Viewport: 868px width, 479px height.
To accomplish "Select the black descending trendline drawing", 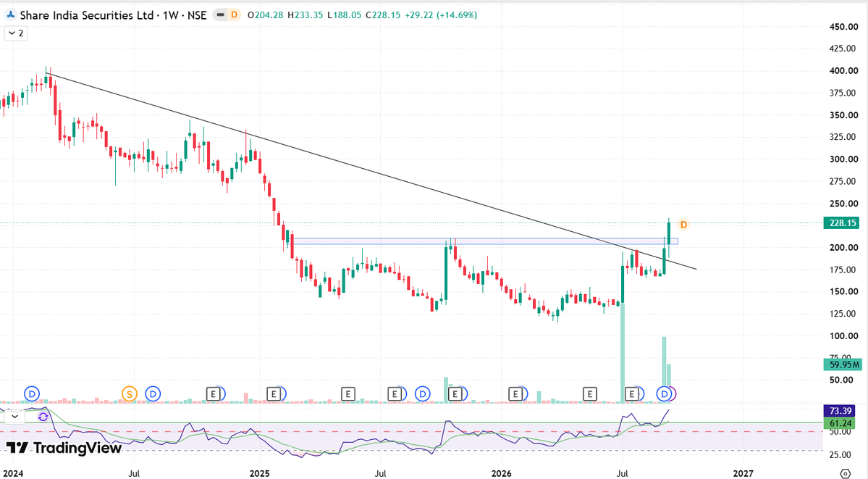I will (371, 171).
